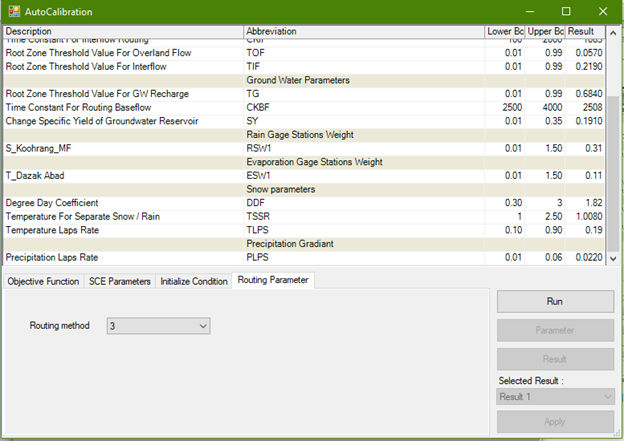This screenshot has height=441, width=624.
Task: Select the Routing Parameter tab
Action: coord(273,281)
